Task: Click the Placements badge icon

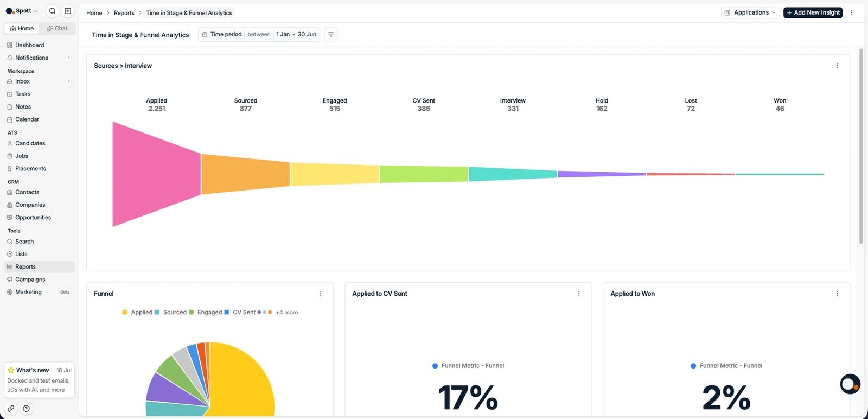Action: 10,169
